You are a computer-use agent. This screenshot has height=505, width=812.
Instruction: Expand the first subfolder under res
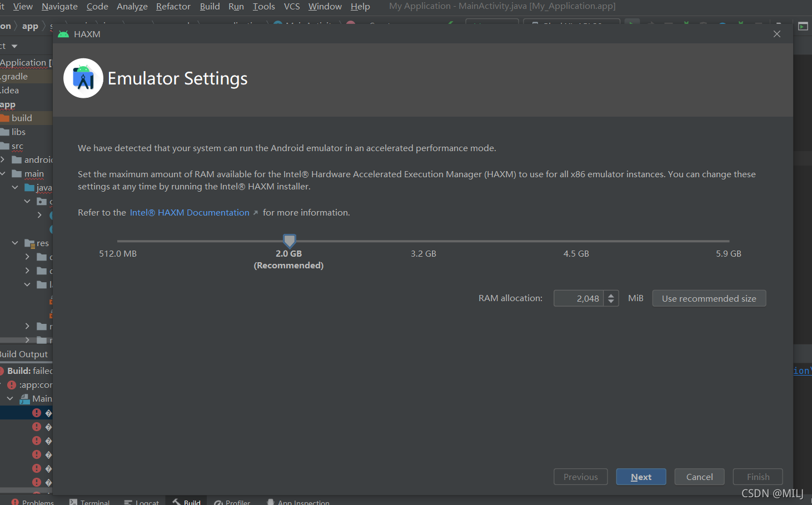pyautogui.click(x=27, y=257)
